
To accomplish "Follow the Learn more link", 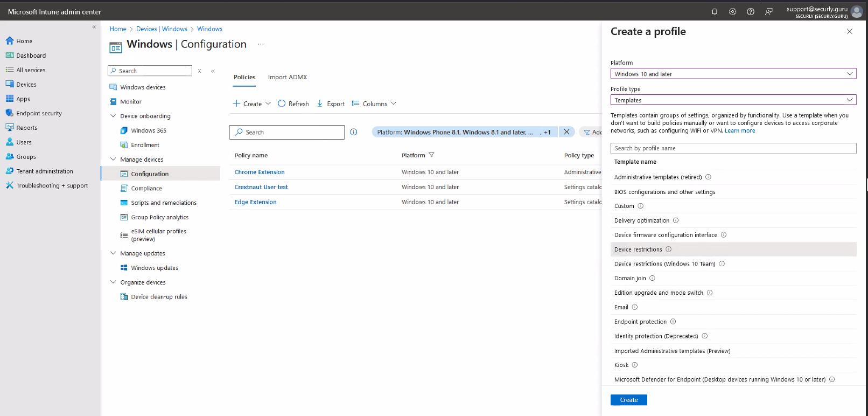I will pyautogui.click(x=740, y=131).
